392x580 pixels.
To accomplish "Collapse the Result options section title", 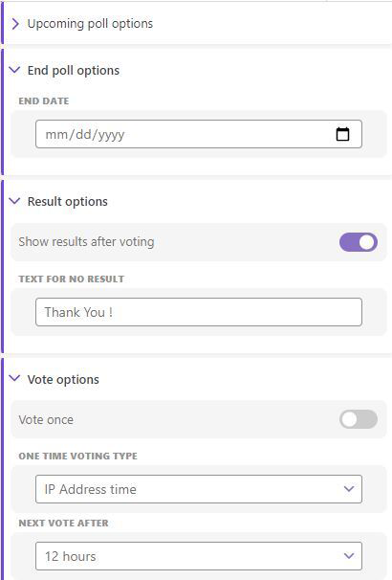I will [68, 202].
